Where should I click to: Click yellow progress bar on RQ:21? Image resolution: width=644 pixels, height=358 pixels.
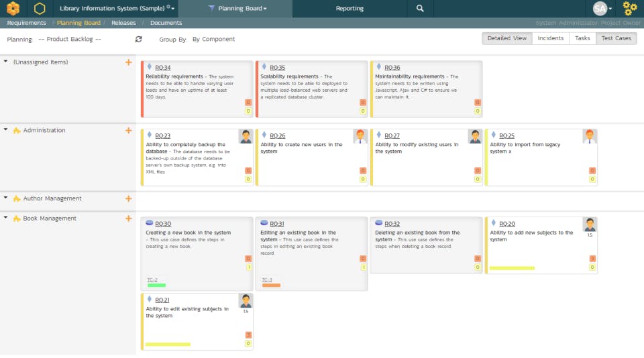[168, 345]
